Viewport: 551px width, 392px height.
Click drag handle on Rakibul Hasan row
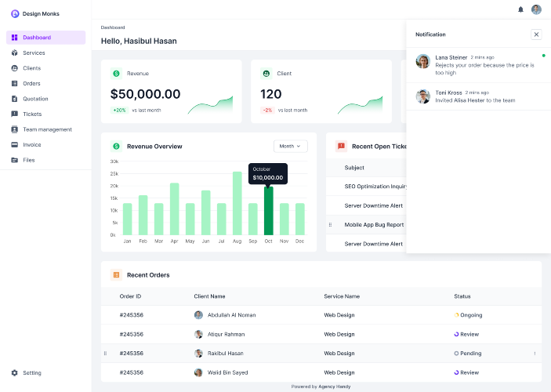coord(105,354)
